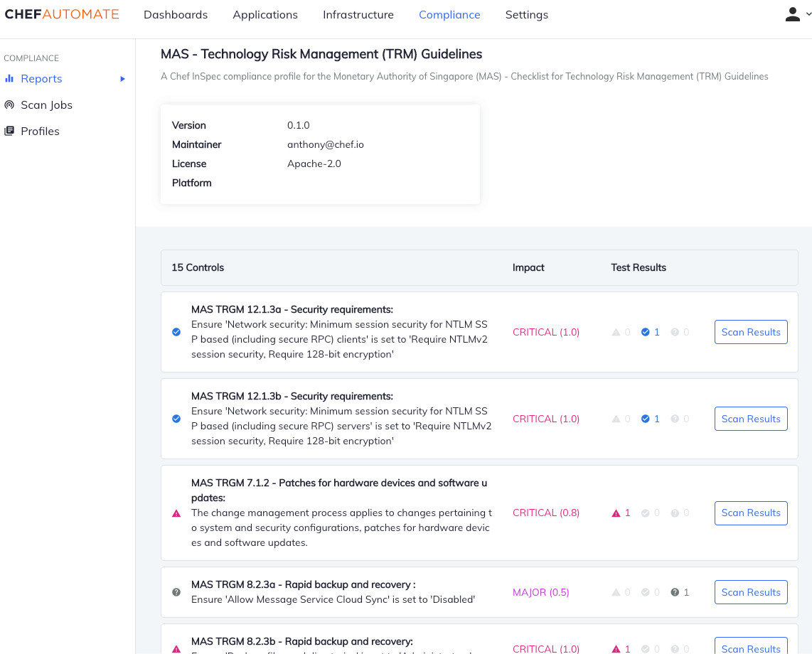Expand the MAS TRGM 8.2.3a control row
The image size is (812, 654).
point(334,592)
